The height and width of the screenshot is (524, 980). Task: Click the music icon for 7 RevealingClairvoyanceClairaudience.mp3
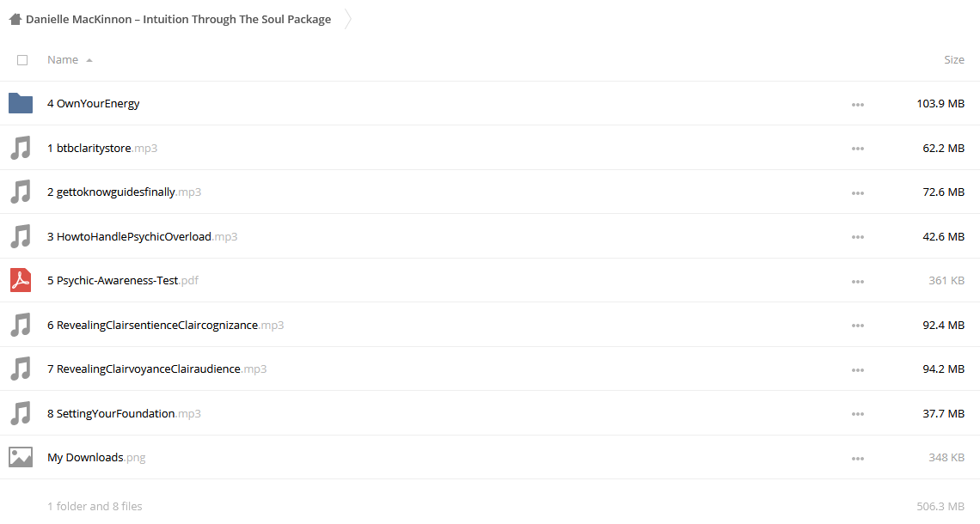pos(21,369)
